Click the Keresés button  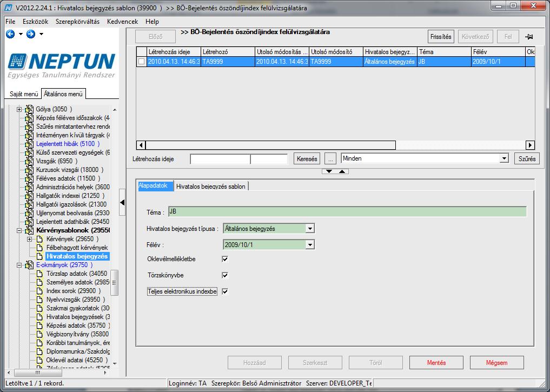pyautogui.click(x=307, y=159)
